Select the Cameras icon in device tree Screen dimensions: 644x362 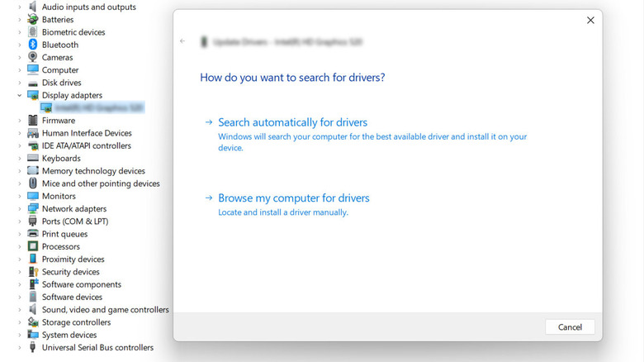[33, 57]
